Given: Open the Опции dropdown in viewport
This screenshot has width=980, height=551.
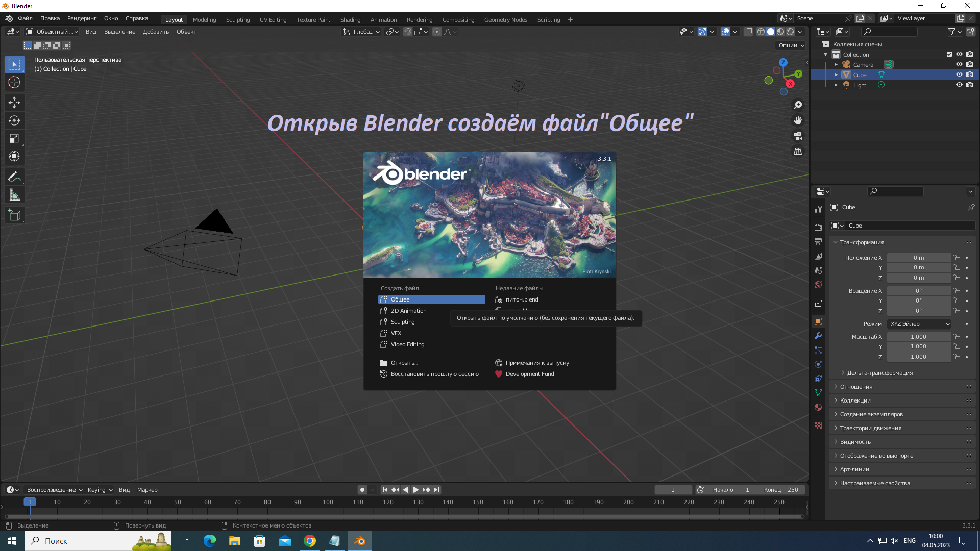Looking at the screenshot, I should 791,45.
